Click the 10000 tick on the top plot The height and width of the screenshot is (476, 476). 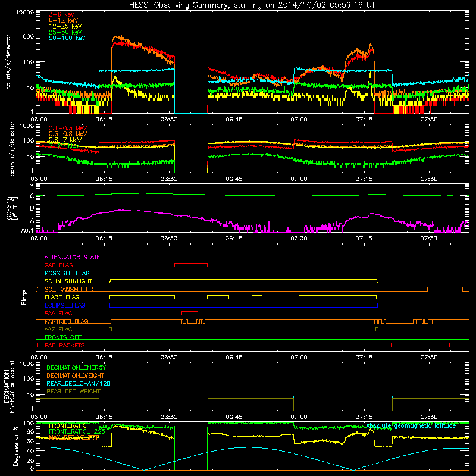coord(25,12)
